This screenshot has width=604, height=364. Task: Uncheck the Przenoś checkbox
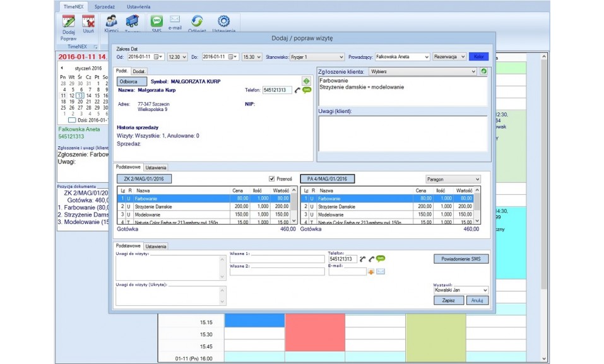(271, 179)
